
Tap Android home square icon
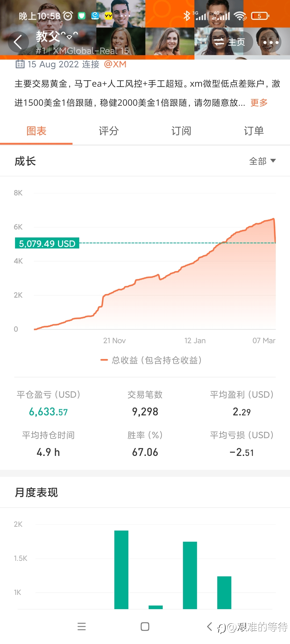[x=145, y=627]
